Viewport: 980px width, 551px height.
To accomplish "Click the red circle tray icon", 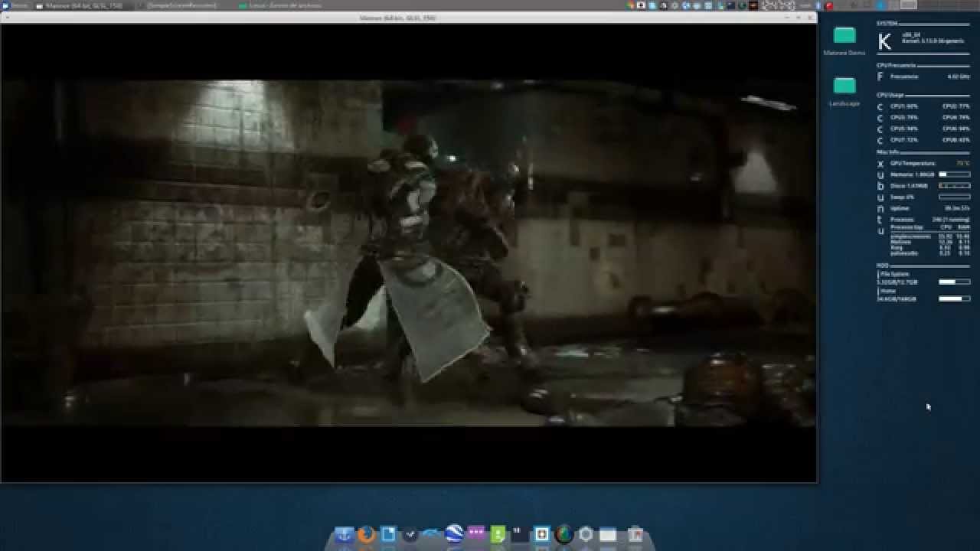I will point(829,5).
